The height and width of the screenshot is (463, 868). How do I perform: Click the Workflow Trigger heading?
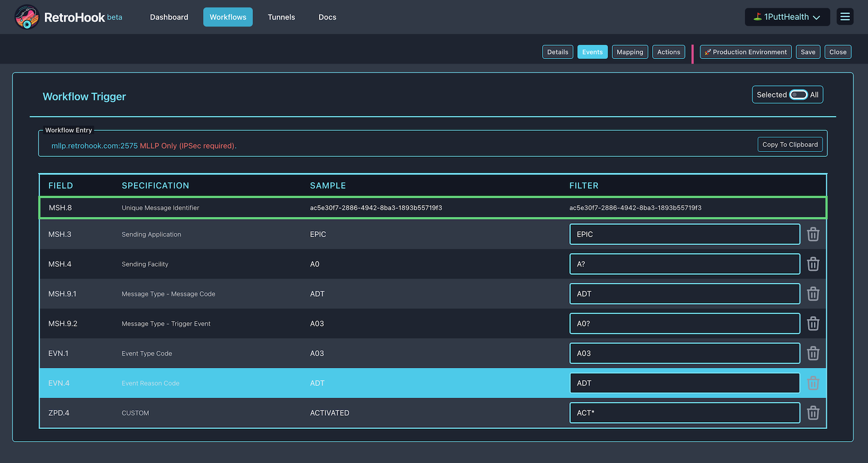tap(84, 97)
